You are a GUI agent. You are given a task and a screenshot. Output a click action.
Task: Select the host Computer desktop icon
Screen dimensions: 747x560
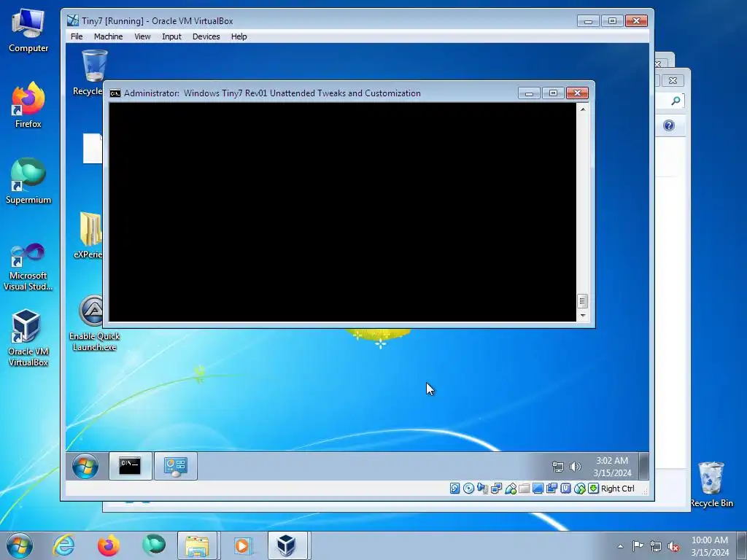click(x=28, y=31)
